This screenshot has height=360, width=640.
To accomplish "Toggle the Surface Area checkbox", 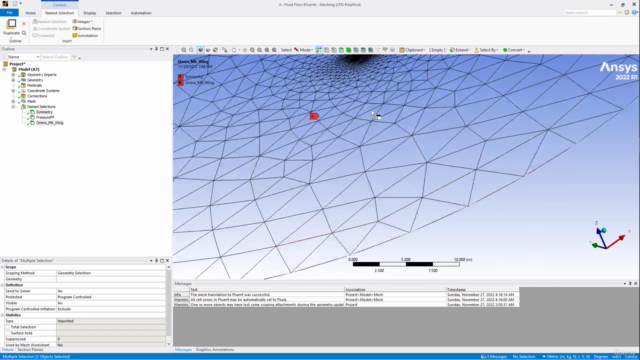I will (8, 333).
